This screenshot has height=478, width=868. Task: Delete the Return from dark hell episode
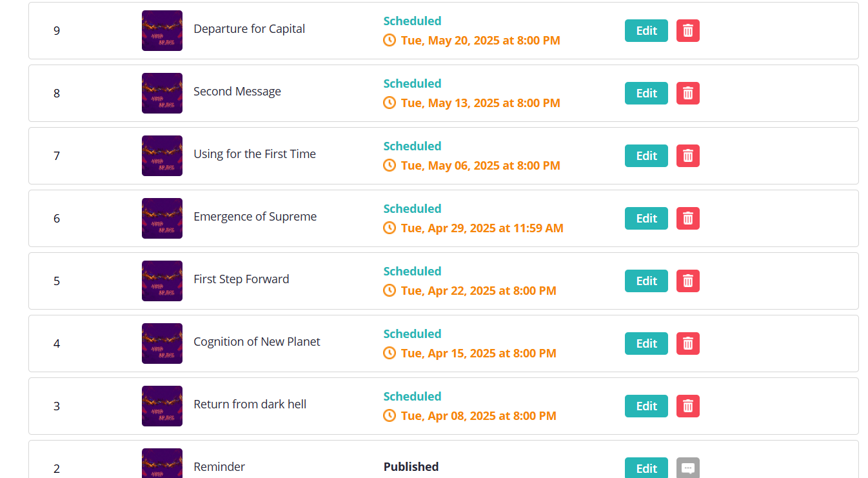(x=687, y=406)
